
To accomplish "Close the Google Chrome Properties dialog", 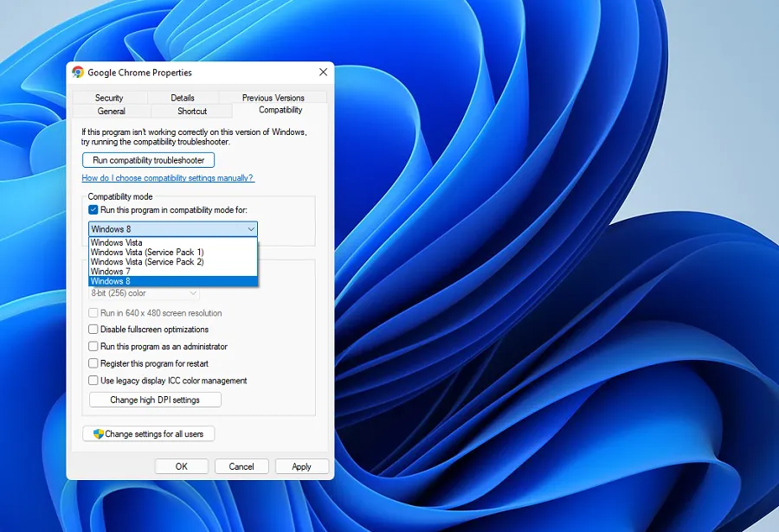I will pos(323,73).
